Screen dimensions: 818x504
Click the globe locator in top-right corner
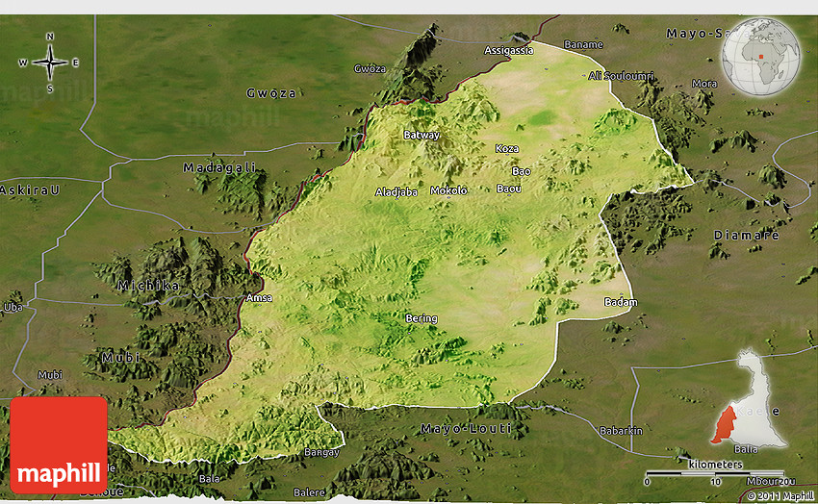[761, 57]
